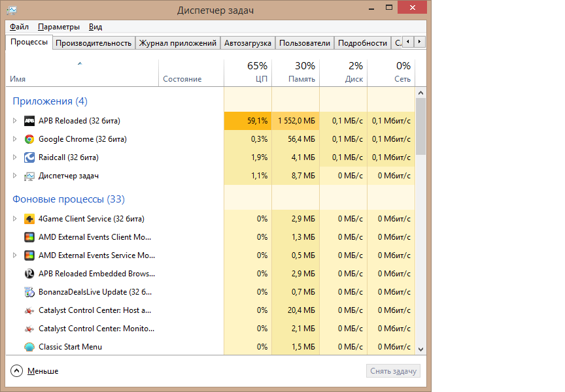This screenshot has height=392, width=565.
Task: Expand the APB Reloaded process group
Action: (14, 121)
